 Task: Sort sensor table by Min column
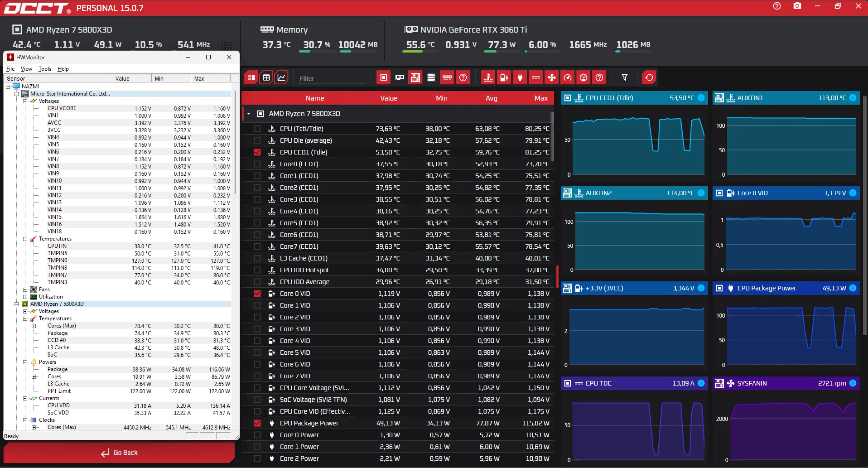click(442, 98)
